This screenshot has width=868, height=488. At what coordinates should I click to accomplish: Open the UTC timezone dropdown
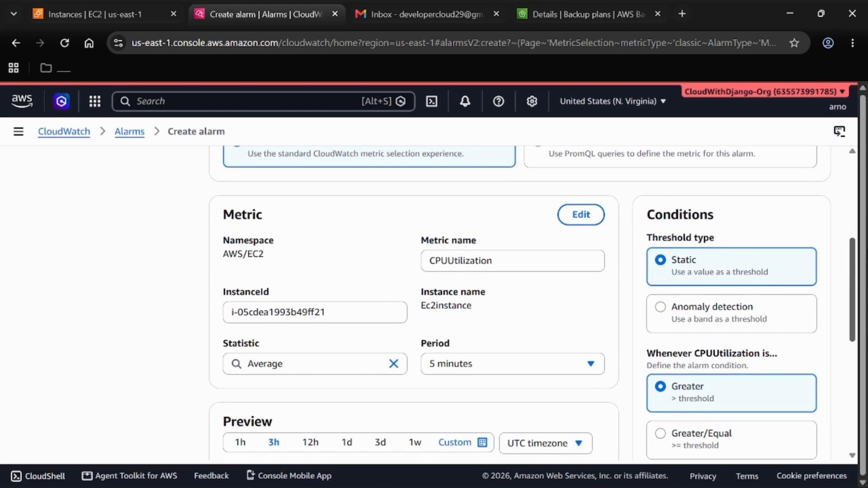pos(545,443)
